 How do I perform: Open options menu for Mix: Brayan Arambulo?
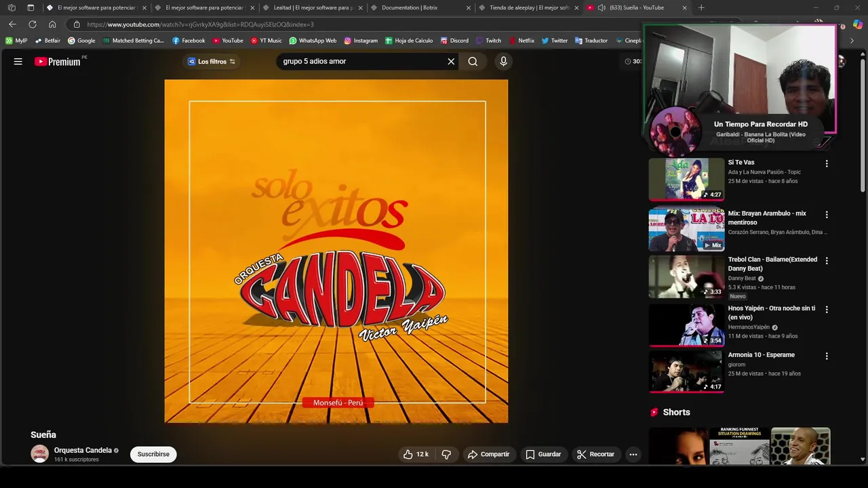coord(826,214)
